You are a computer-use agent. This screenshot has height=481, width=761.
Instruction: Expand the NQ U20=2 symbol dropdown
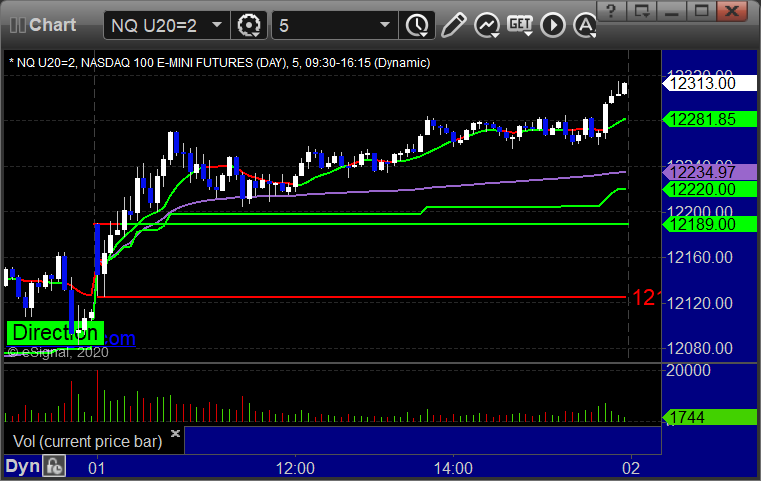(217, 25)
